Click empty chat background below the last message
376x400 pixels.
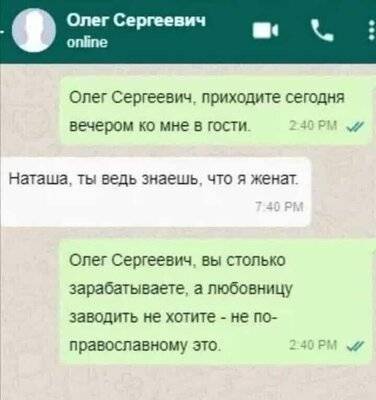point(187,383)
